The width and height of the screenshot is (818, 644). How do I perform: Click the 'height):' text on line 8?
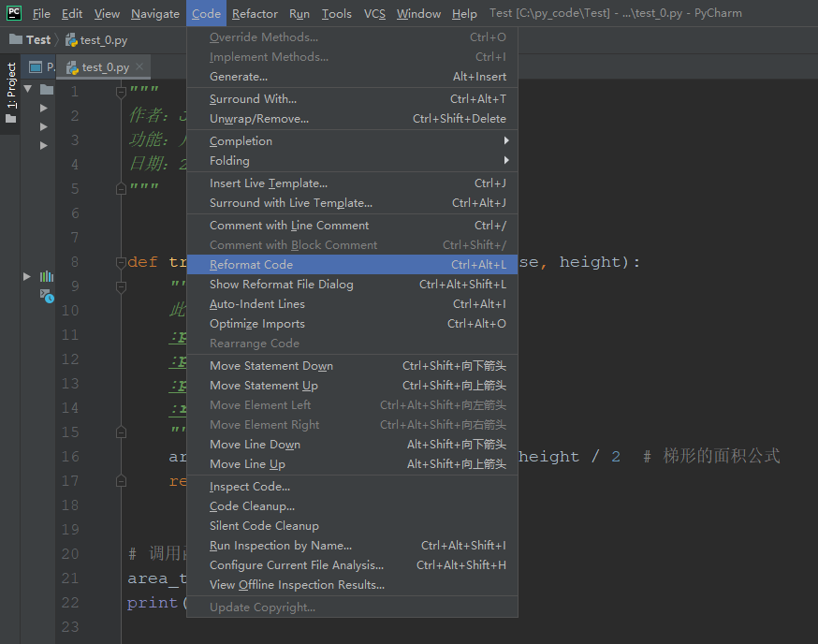click(x=599, y=262)
